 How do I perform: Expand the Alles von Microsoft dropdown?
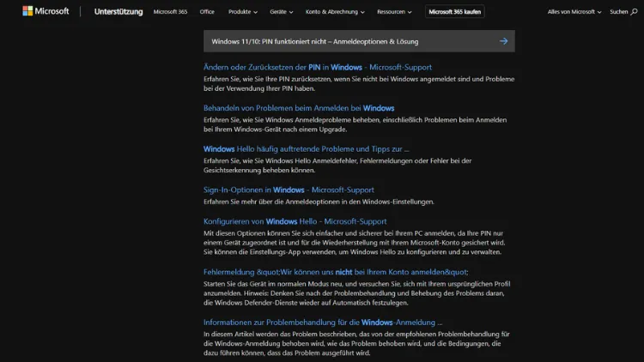click(574, 12)
